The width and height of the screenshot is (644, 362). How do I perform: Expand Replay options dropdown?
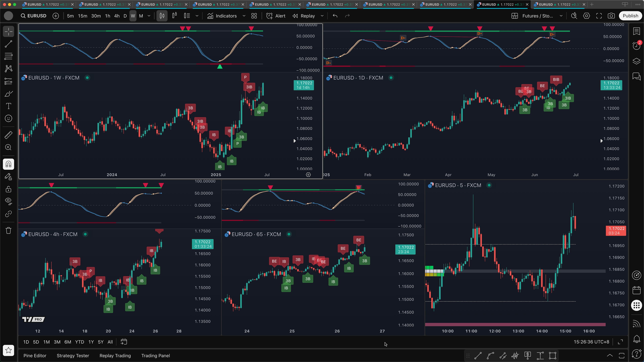pyautogui.click(x=322, y=16)
